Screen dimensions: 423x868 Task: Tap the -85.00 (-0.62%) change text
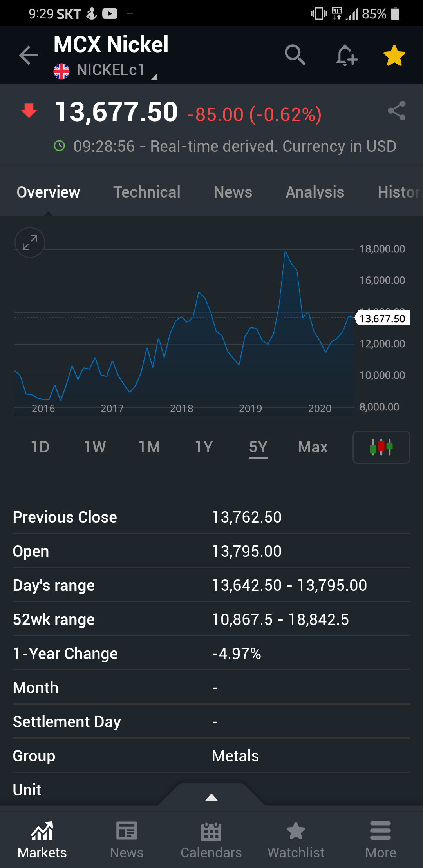pos(255,114)
